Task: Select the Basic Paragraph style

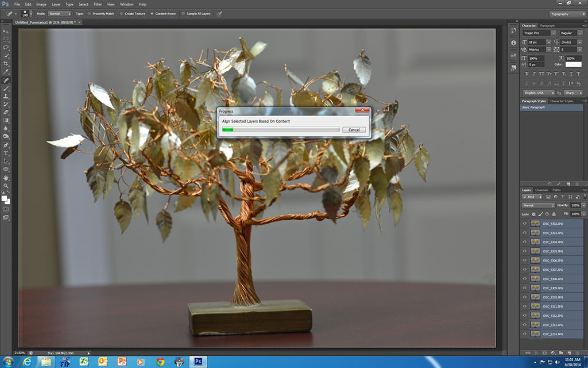Action: [x=551, y=108]
